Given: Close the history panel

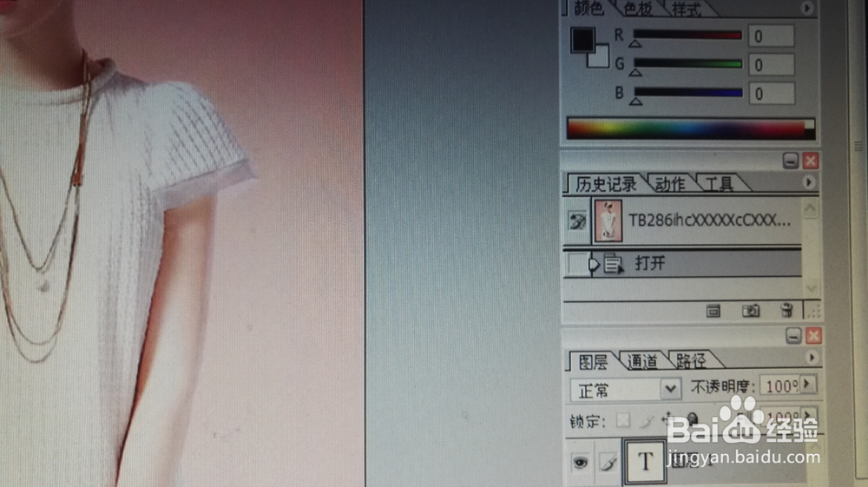Looking at the screenshot, I should pos(811,161).
